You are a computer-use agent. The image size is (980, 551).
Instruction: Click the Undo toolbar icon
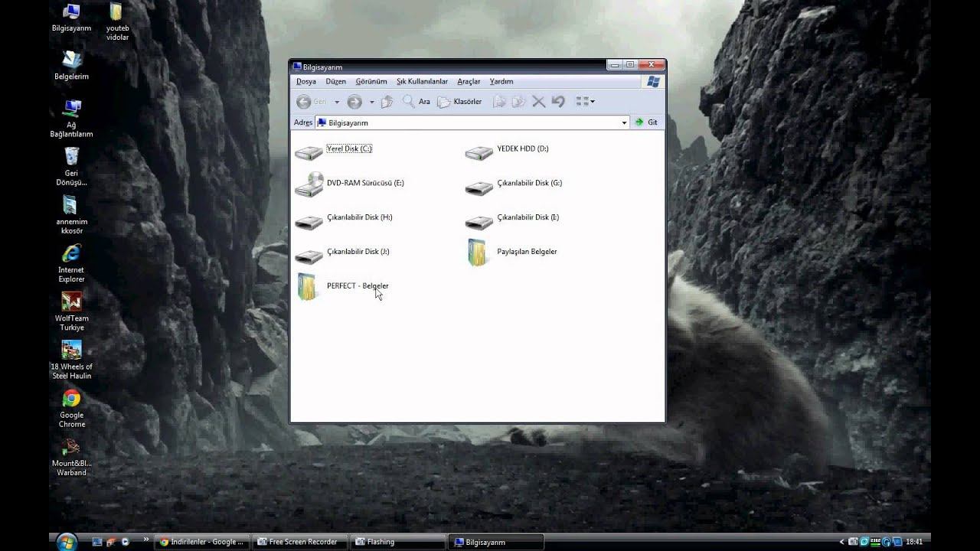tap(558, 101)
